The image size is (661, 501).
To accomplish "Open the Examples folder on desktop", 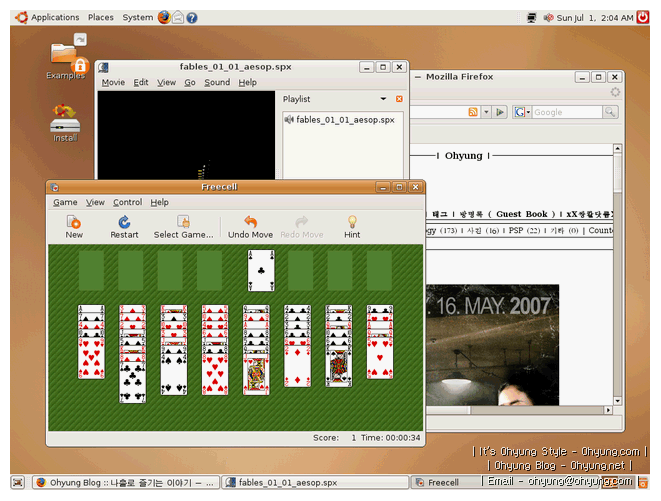I will pos(66,57).
